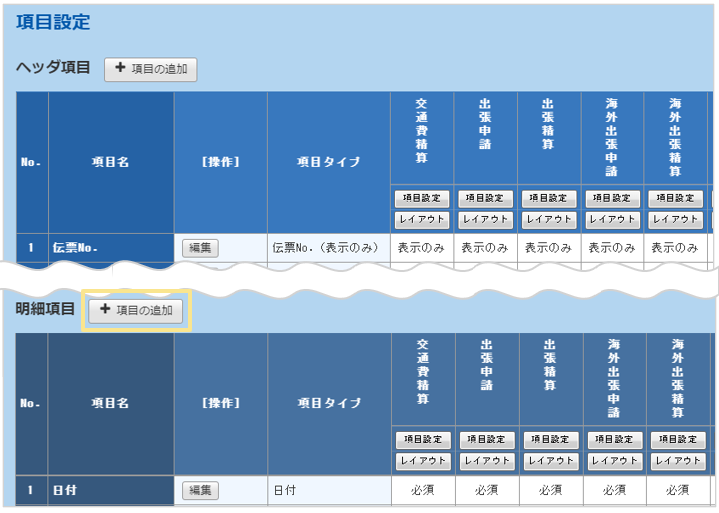
Task: Click 編集 for the 日付 row
Action: pos(200,490)
